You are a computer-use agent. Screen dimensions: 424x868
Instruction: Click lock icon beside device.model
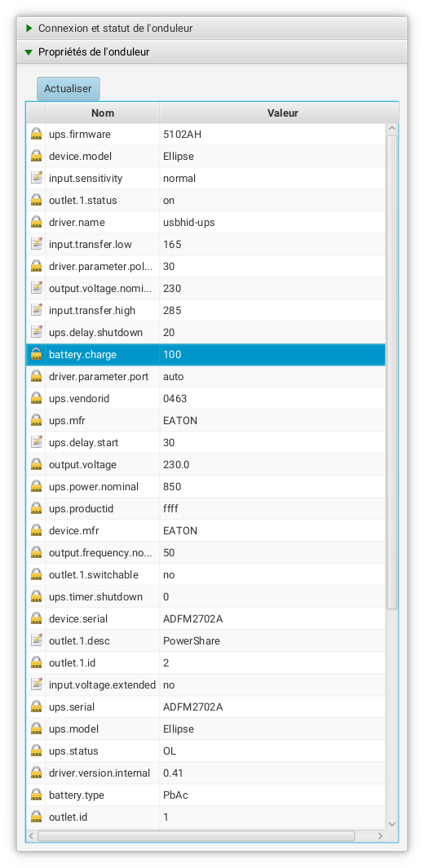click(37, 156)
